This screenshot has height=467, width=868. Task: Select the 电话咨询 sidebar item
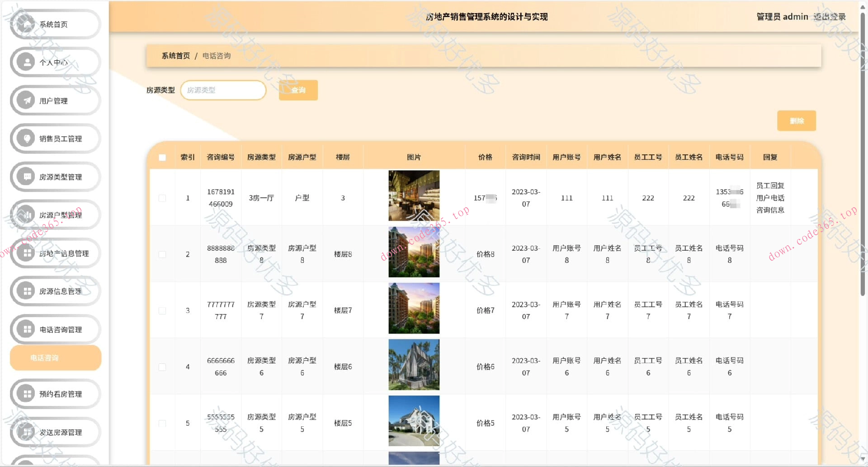pyautogui.click(x=55, y=357)
